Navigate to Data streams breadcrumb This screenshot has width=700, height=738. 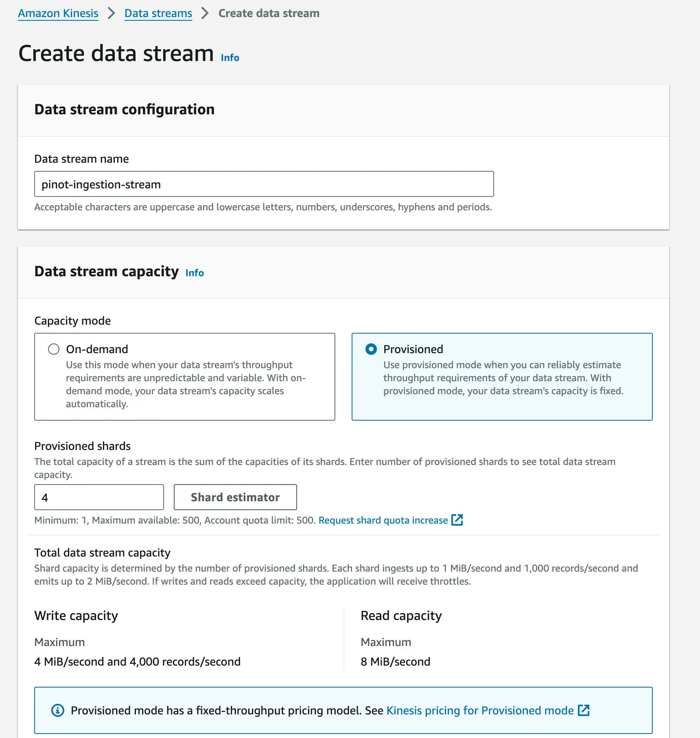tap(158, 13)
